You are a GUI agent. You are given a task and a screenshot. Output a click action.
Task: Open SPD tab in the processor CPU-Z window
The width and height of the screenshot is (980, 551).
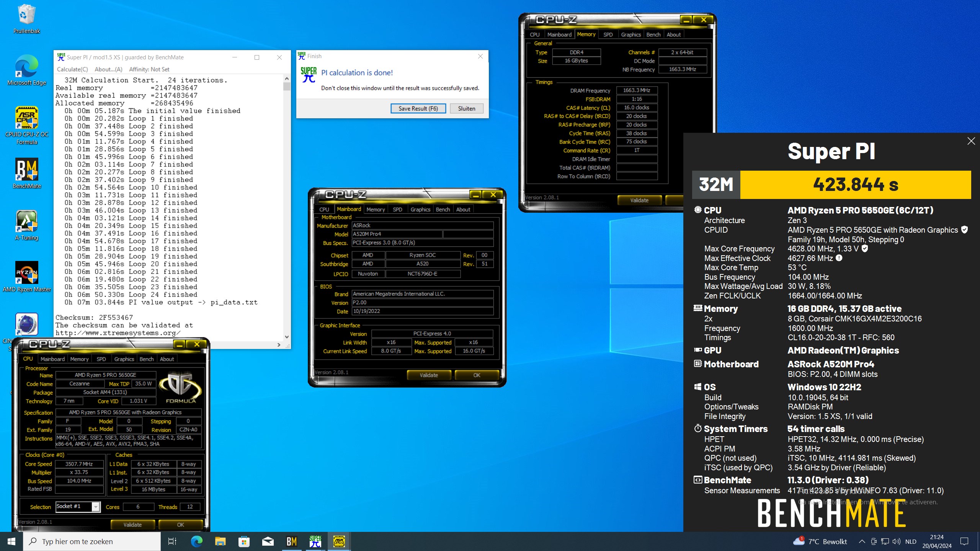tap(101, 359)
